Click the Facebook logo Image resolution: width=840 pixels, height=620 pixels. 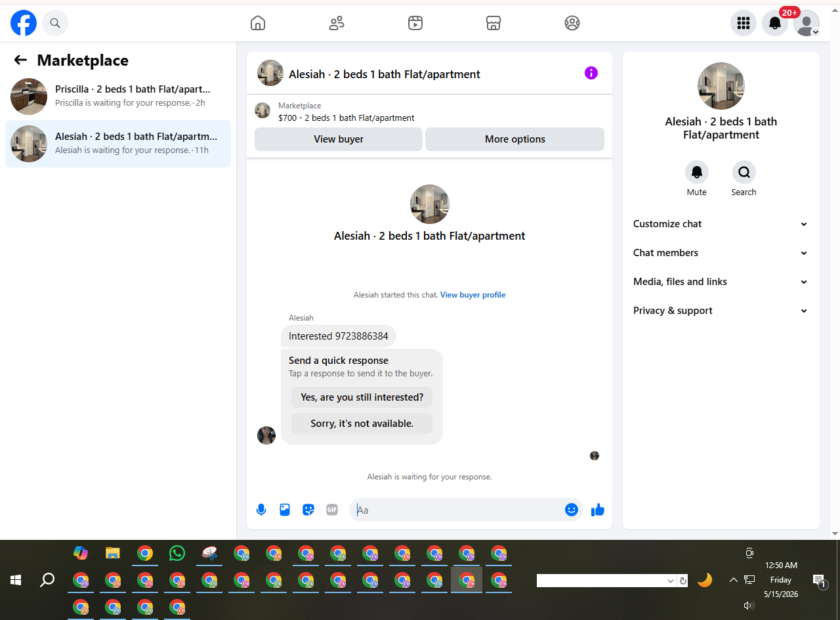pos(24,23)
